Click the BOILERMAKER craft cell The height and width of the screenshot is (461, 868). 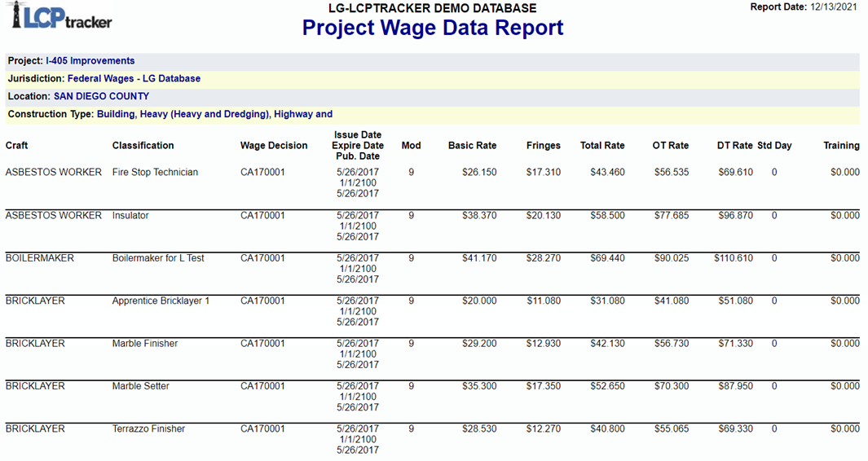40,258
